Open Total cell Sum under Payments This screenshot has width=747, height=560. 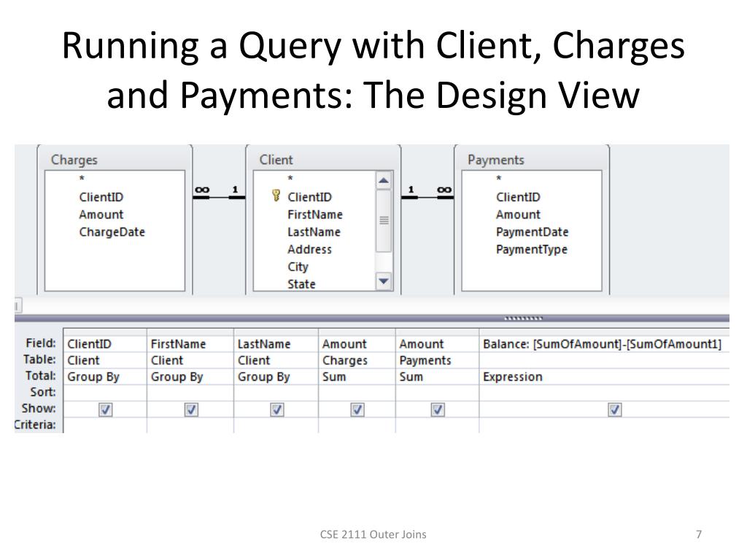pyautogui.click(x=438, y=377)
